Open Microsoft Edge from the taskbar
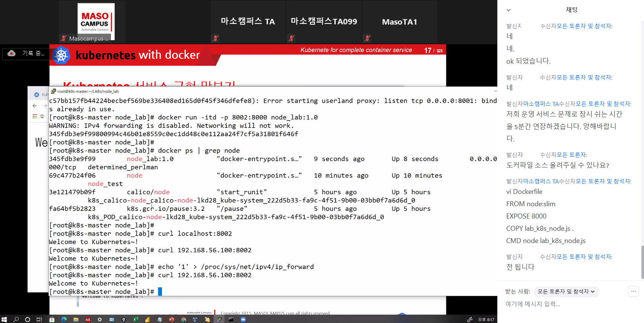 pos(64,319)
